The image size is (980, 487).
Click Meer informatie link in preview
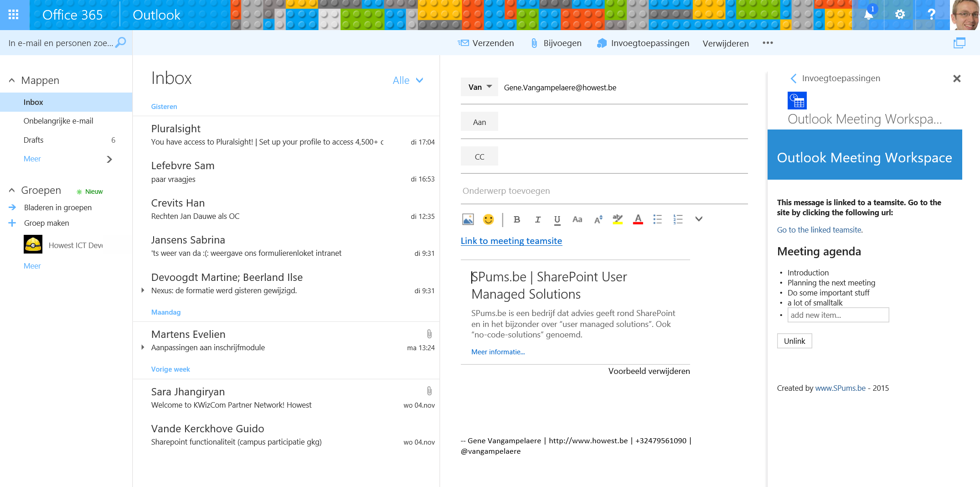498,352
